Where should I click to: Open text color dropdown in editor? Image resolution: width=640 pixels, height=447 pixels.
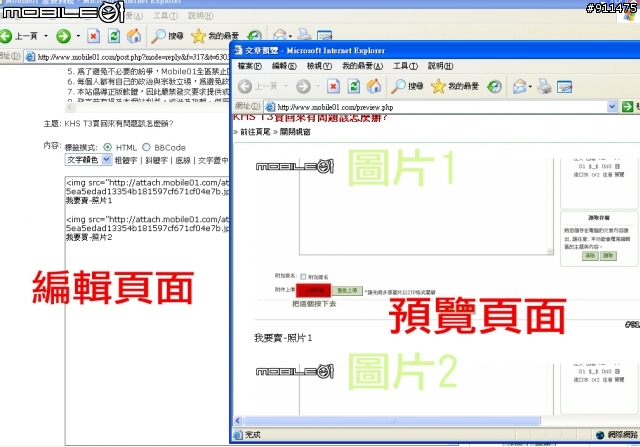[x=106, y=160]
